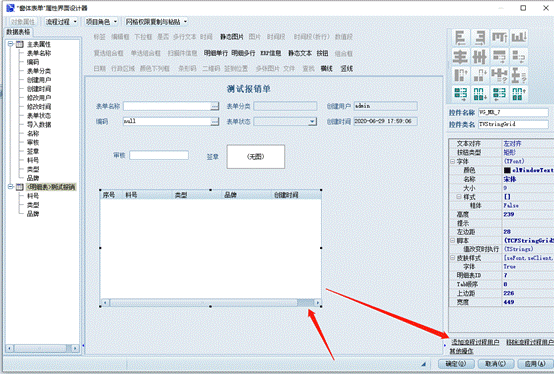The width and height of the screenshot is (554, 374).
Task: Collapse the 主表属性 tree node
Action: [11, 44]
